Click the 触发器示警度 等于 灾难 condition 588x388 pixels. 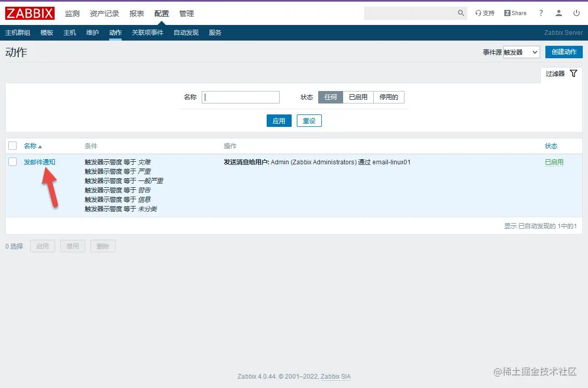pos(117,162)
